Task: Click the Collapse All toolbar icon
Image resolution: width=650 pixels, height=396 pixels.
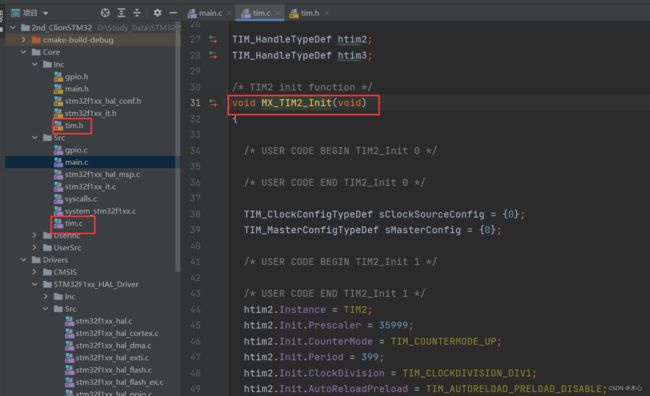Action: (137, 13)
